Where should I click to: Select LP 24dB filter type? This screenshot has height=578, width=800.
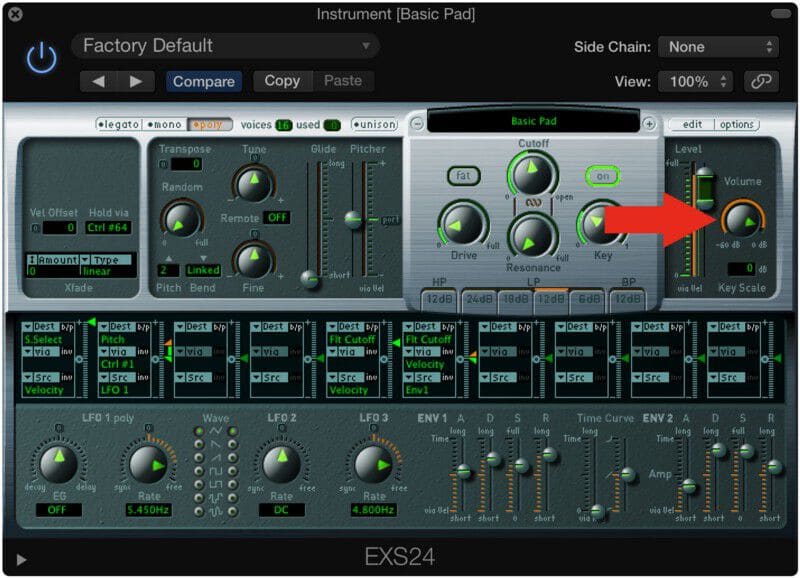[479, 299]
